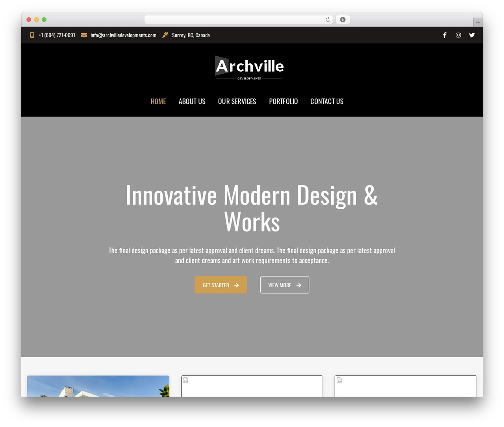Click the Archville Developments logo
The image size is (504, 427).
249,68
